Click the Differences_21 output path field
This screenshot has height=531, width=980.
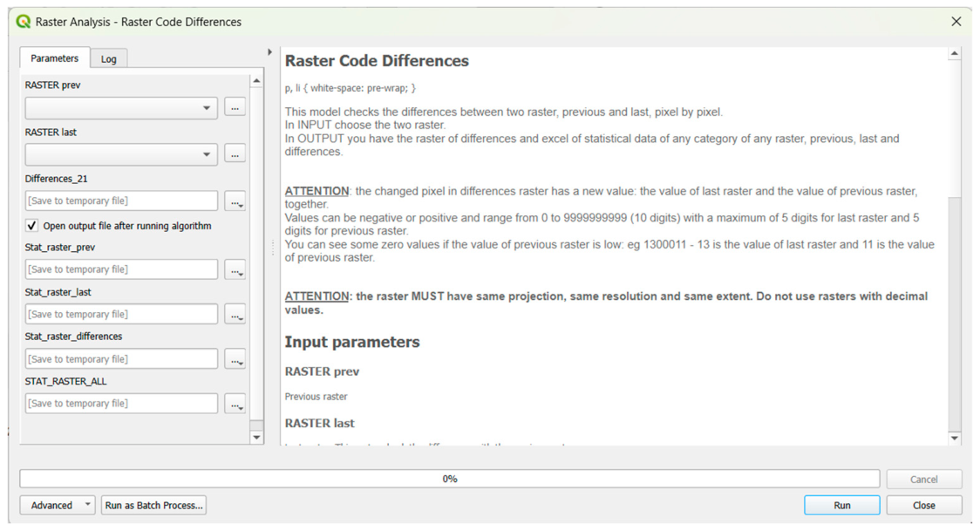click(x=121, y=201)
